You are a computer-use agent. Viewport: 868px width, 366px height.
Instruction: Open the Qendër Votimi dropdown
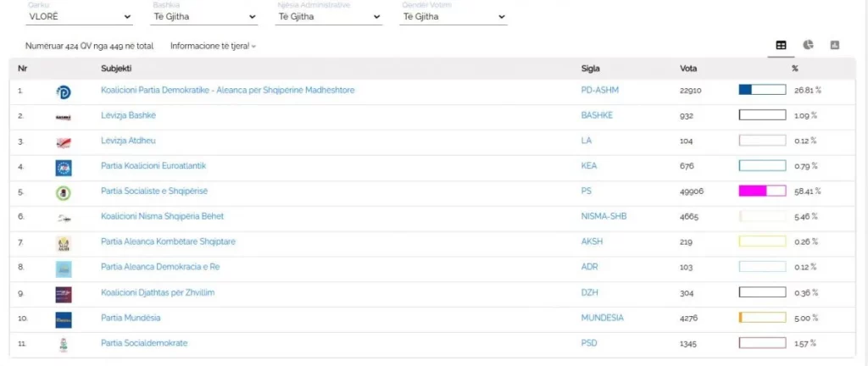pyautogui.click(x=453, y=16)
